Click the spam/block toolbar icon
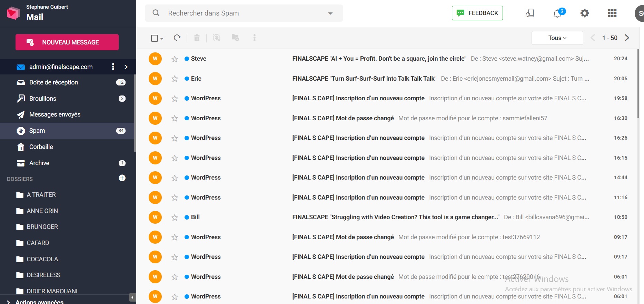The image size is (644, 304). point(217,38)
